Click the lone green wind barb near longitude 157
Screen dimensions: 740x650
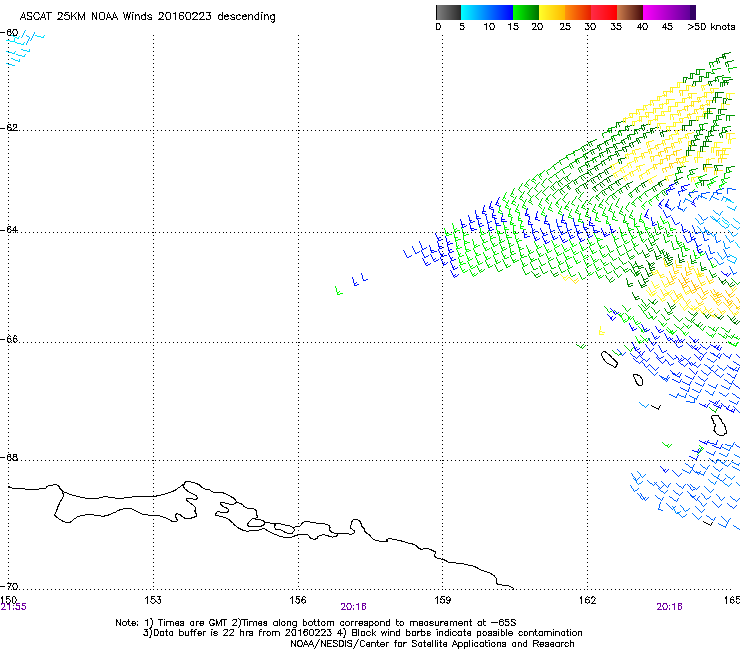[x=338, y=291]
